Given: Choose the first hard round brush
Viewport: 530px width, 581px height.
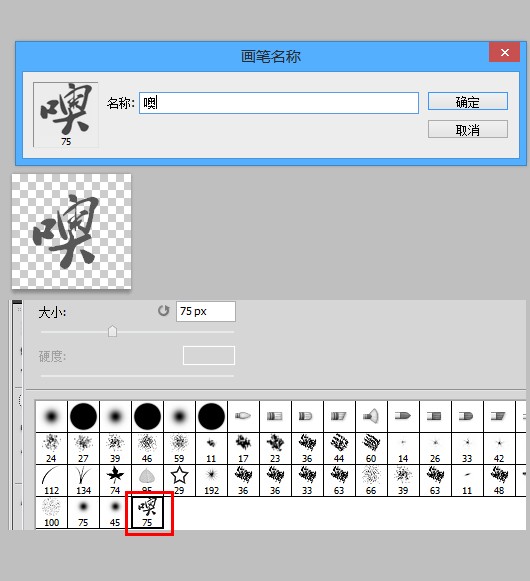Looking at the screenshot, I should [x=83, y=416].
